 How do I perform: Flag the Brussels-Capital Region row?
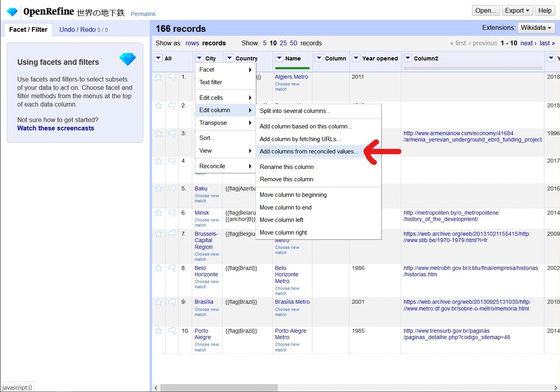click(172, 234)
